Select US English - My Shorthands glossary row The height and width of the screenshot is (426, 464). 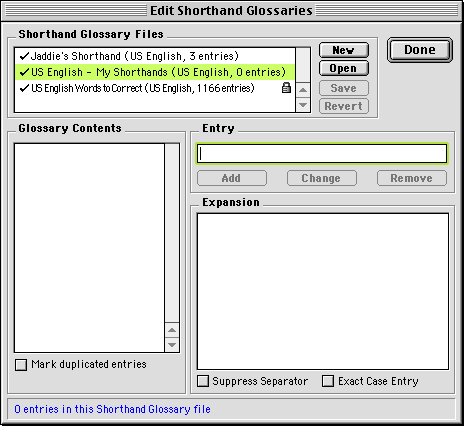pos(155,72)
